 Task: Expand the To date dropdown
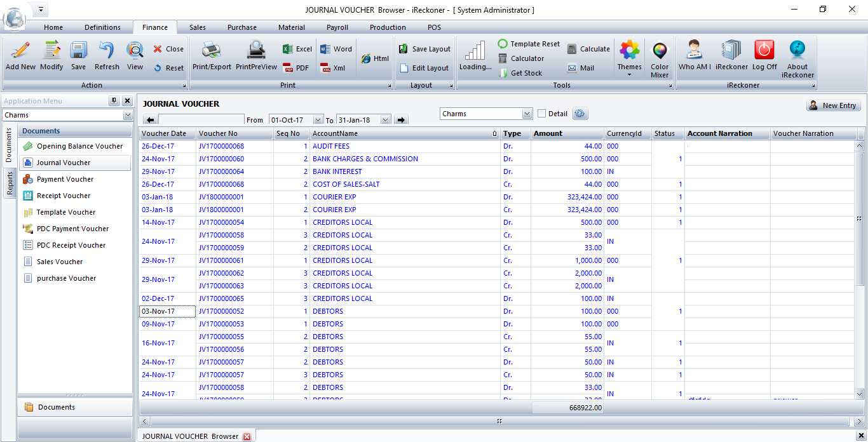tap(385, 120)
